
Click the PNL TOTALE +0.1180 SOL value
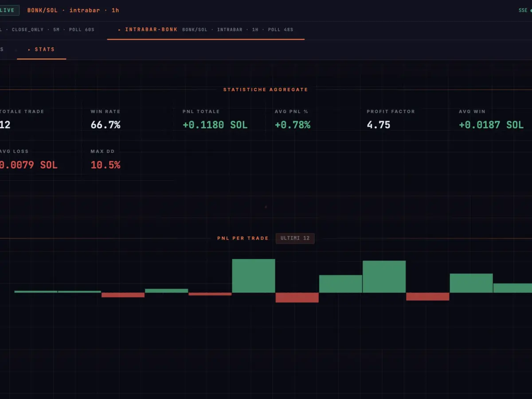pyautogui.click(x=215, y=125)
